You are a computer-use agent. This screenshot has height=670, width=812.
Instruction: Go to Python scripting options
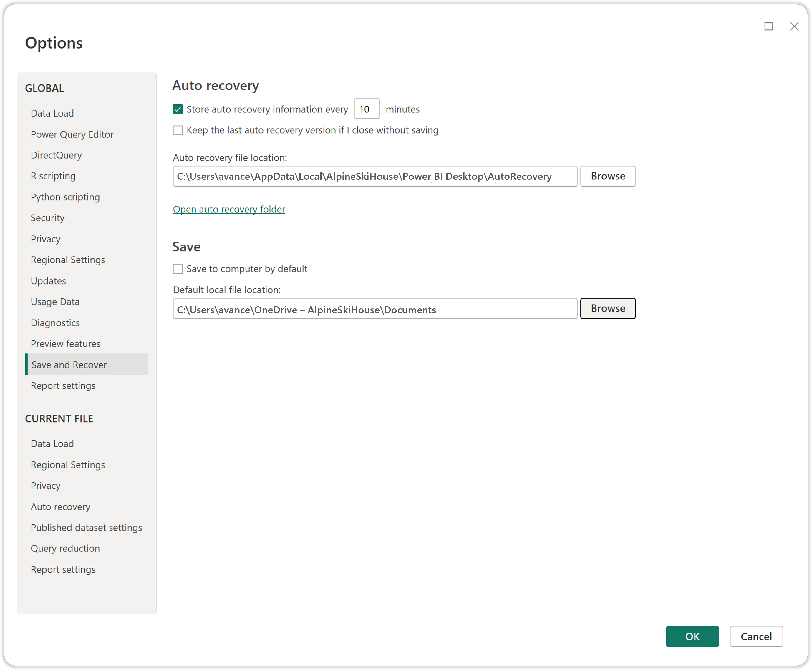pos(65,197)
